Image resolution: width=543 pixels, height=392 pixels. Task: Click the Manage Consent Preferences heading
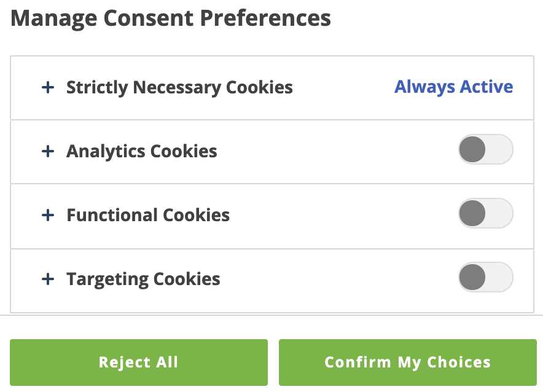(x=171, y=18)
